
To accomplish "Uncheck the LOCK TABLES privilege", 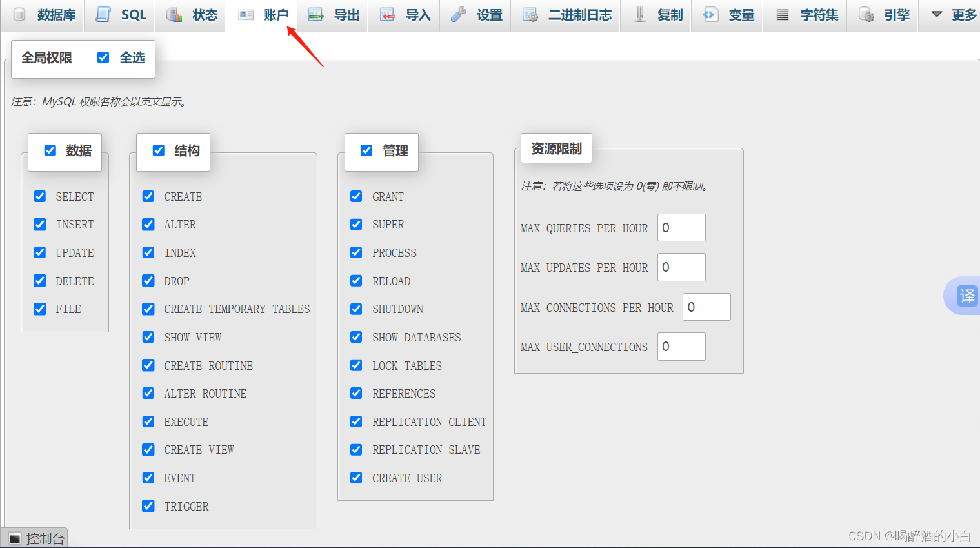I will [356, 365].
